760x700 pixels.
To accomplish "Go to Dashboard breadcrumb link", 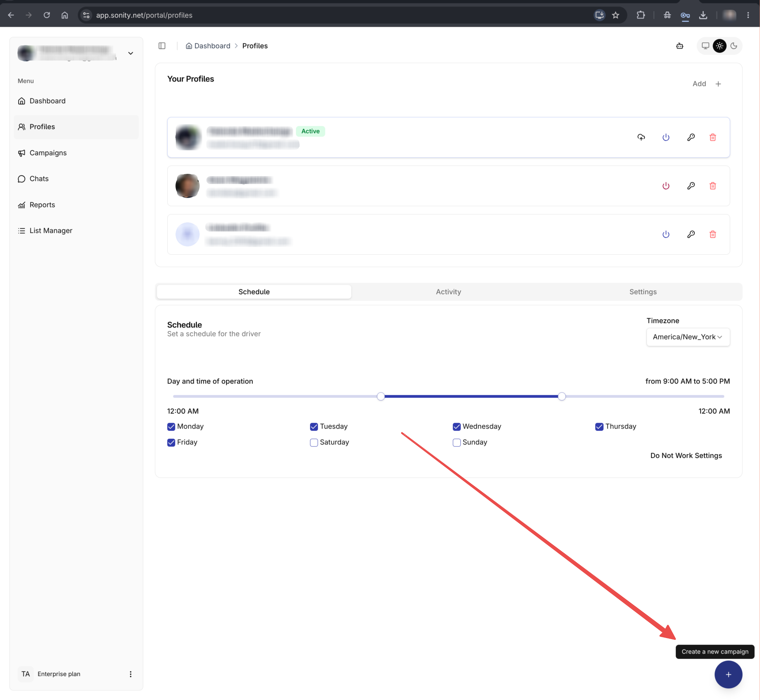I will click(208, 46).
